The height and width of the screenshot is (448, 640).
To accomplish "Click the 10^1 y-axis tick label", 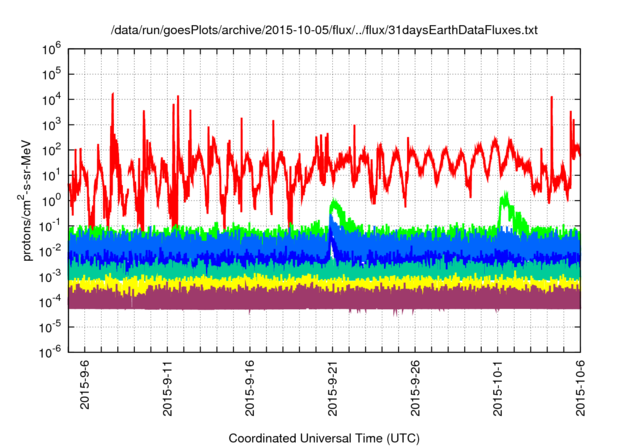I will click(x=51, y=176).
